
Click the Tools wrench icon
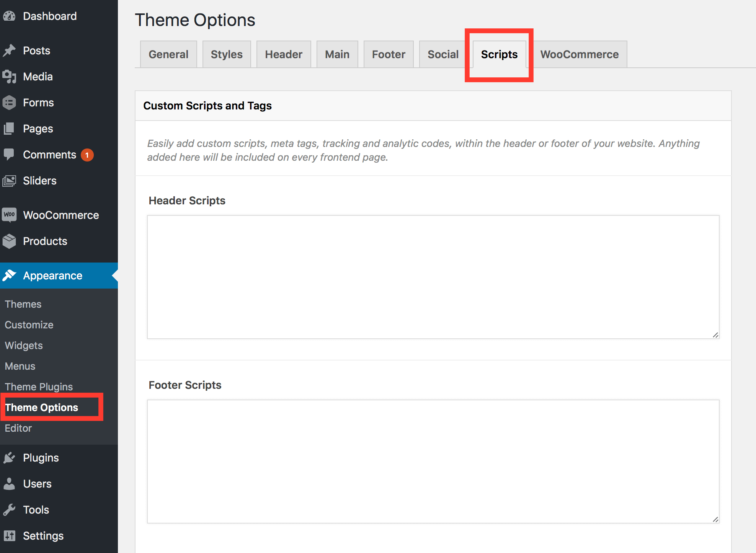9,510
